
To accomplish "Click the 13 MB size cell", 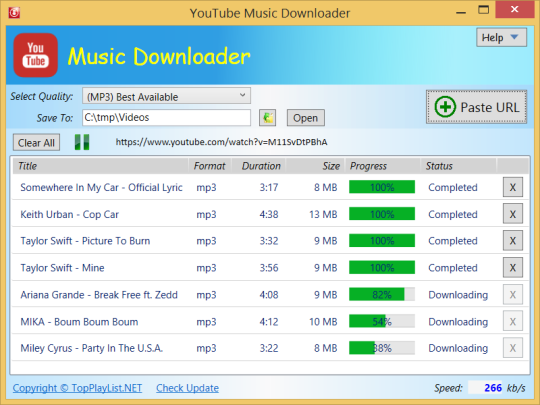I will point(323,214).
